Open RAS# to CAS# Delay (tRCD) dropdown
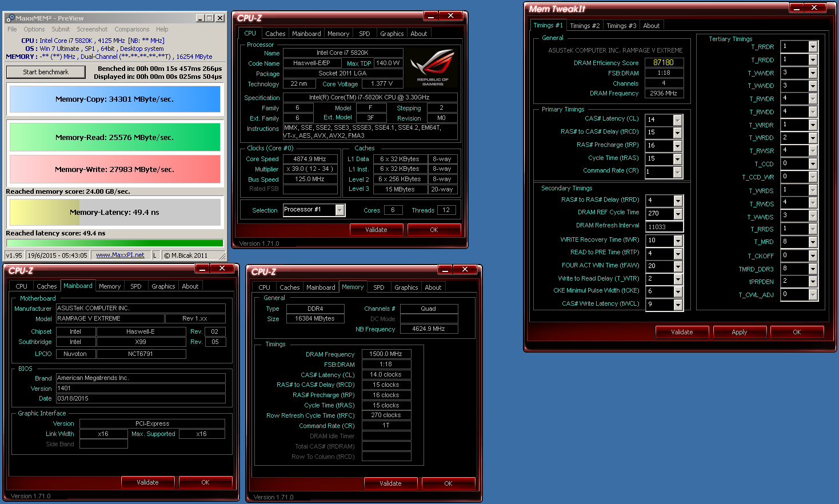839x504 pixels. [677, 133]
